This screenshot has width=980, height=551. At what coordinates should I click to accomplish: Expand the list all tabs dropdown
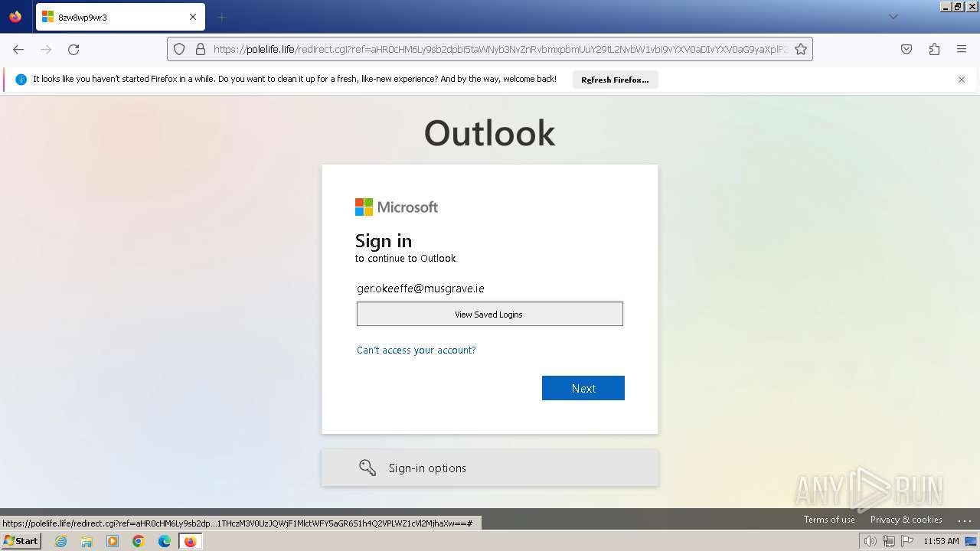point(893,17)
